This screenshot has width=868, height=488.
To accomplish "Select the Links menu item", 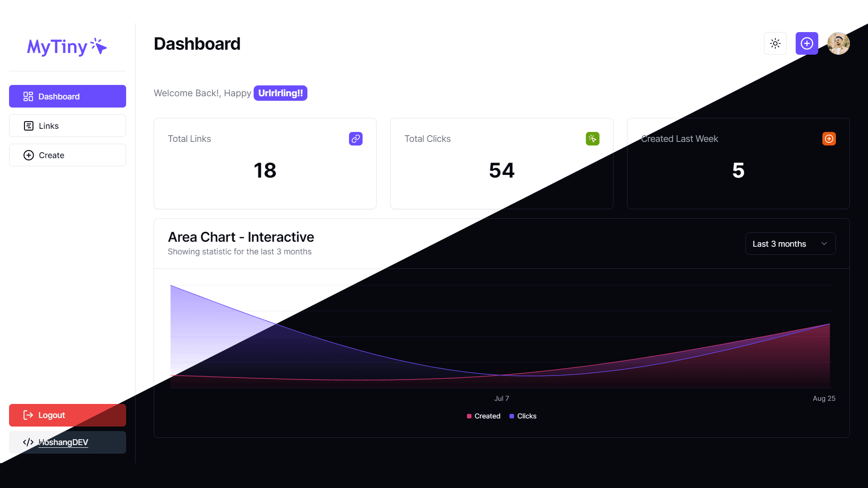I will pos(67,126).
